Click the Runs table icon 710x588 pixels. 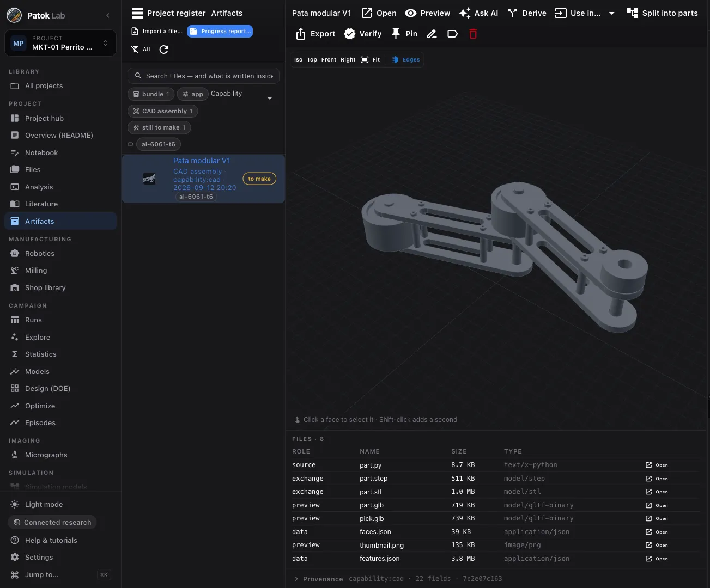click(15, 320)
